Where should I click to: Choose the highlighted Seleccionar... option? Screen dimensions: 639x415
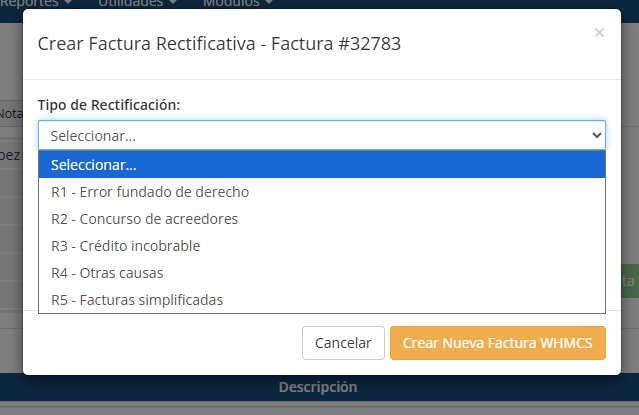(321, 165)
